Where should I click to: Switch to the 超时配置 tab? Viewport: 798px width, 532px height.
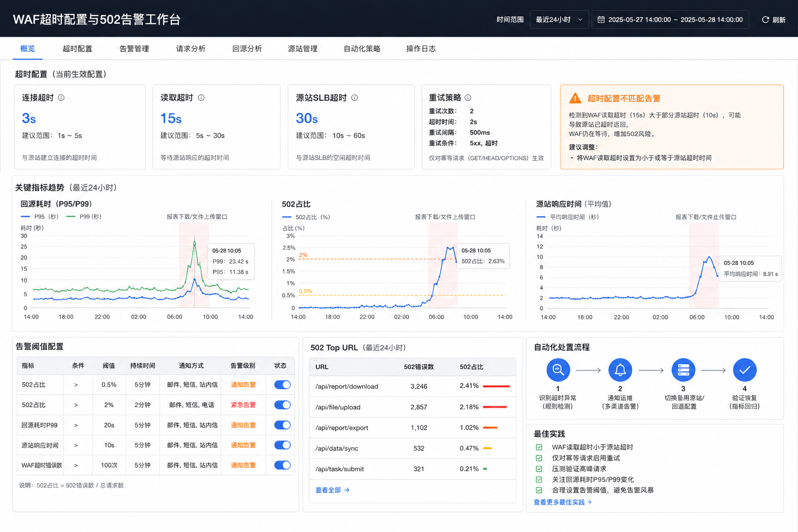[x=77, y=48]
